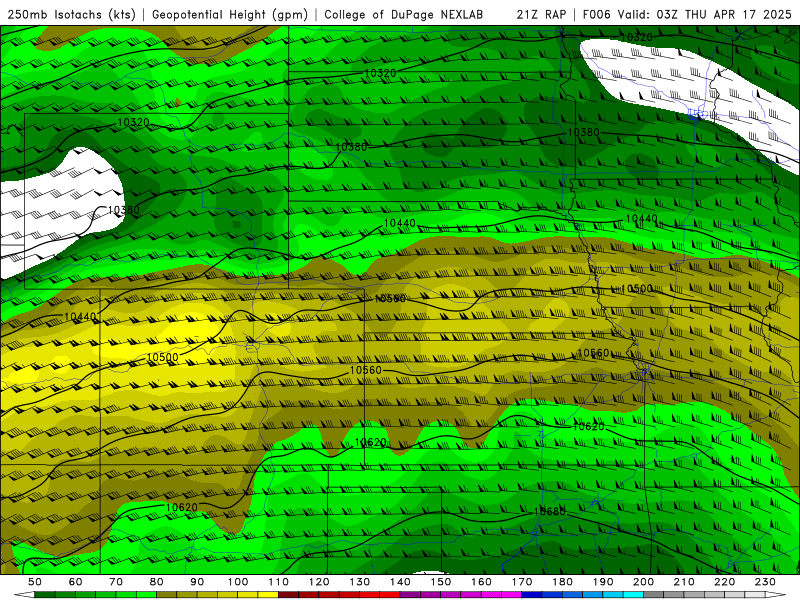Click the 60 label on the color scale
This screenshot has width=800, height=600.
point(76,582)
